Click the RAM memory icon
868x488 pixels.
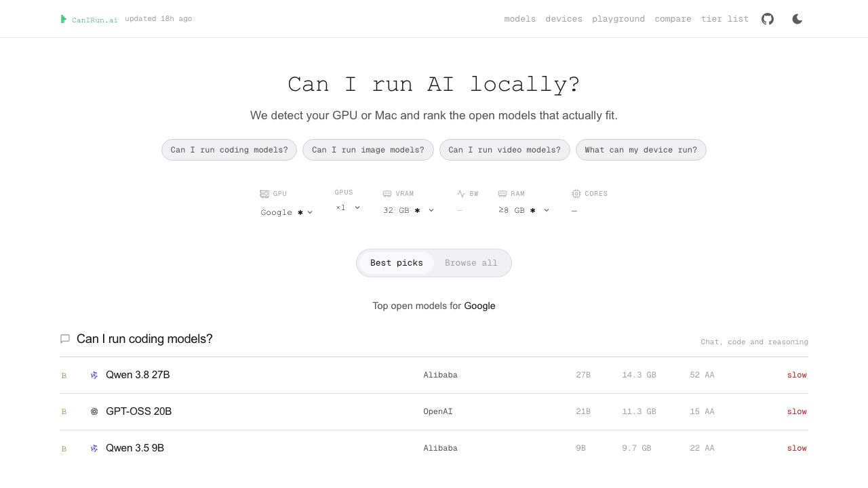pyautogui.click(x=502, y=194)
